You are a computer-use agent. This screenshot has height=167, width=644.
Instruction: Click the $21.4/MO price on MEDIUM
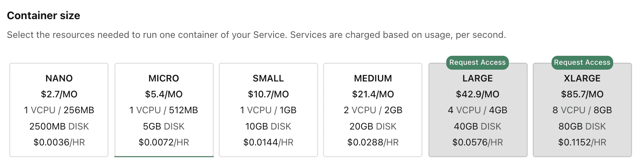[373, 94]
